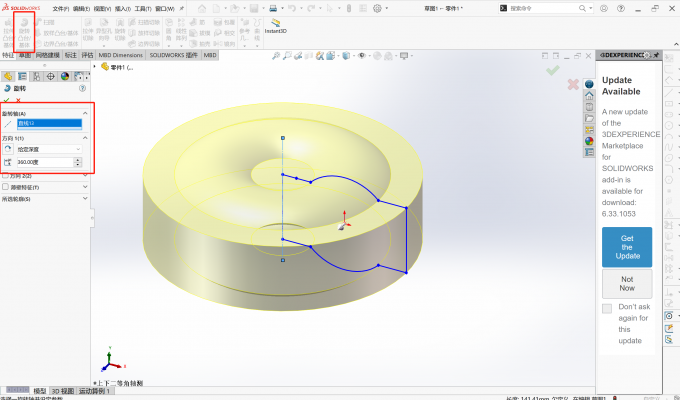The width and height of the screenshot is (680, 400).
Task: Click the Get the Update button
Action: pyautogui.click(x=627, y=247)
